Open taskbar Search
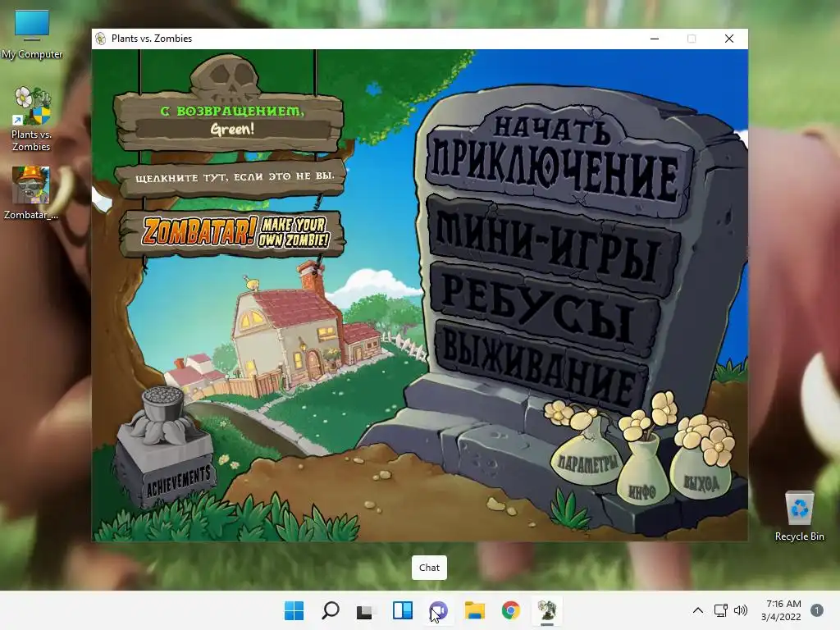The height and width of the screenshot is (630, 840). (330, 610)
